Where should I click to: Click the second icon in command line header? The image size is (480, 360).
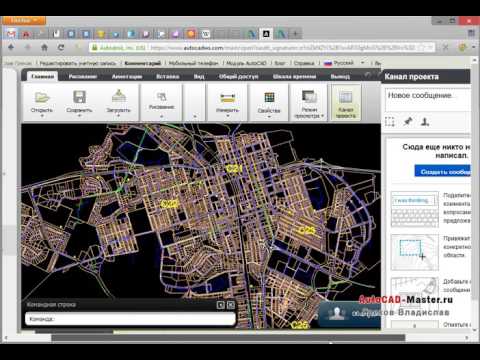click(231, 305)
